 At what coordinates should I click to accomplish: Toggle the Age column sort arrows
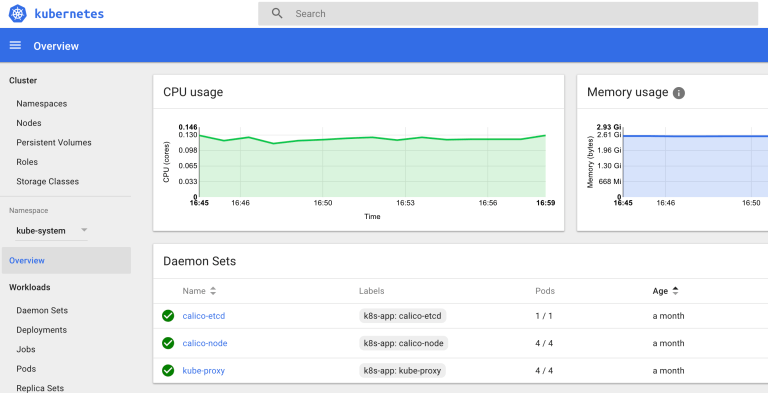(675, 291)
